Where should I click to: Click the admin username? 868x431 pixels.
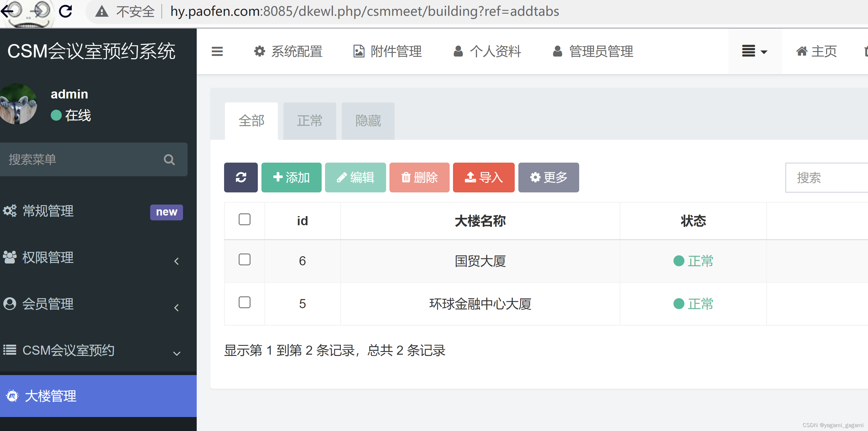(69, 94)
